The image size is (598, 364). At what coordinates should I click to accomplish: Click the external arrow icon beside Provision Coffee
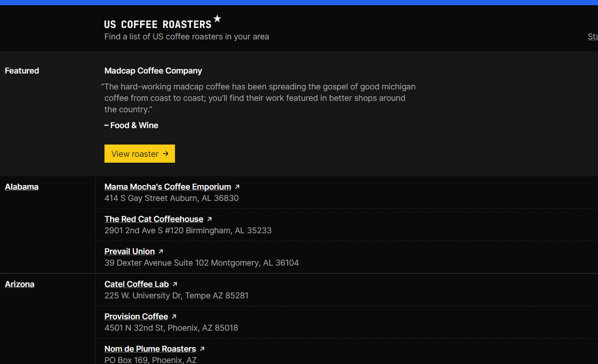pos(174,316)
